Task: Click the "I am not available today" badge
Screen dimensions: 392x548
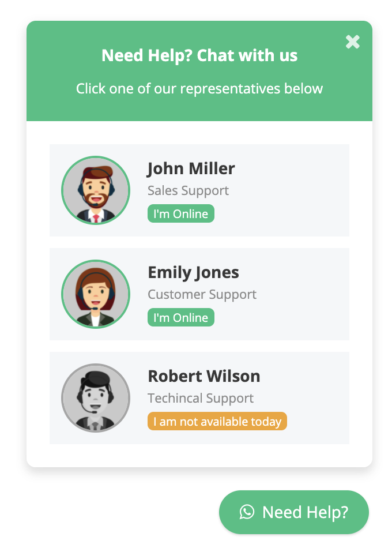Action: [x=217, y=421]
